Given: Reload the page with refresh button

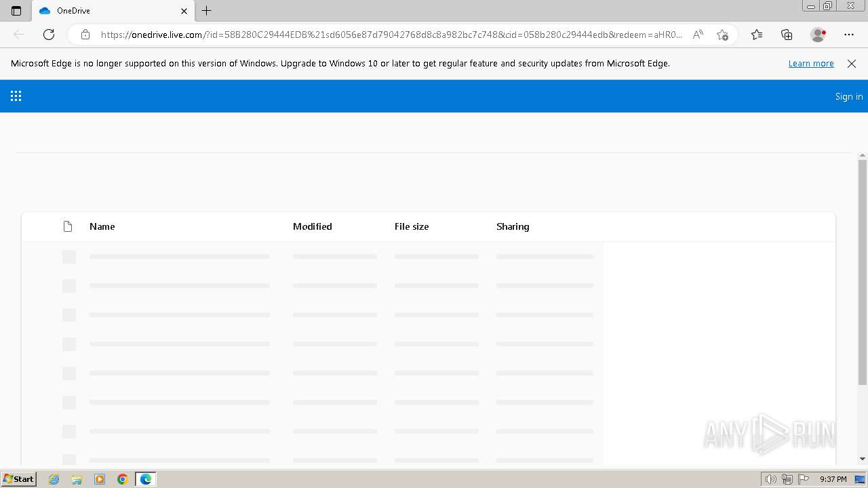Looking at the screenshot, I should [x=49, y=35].
